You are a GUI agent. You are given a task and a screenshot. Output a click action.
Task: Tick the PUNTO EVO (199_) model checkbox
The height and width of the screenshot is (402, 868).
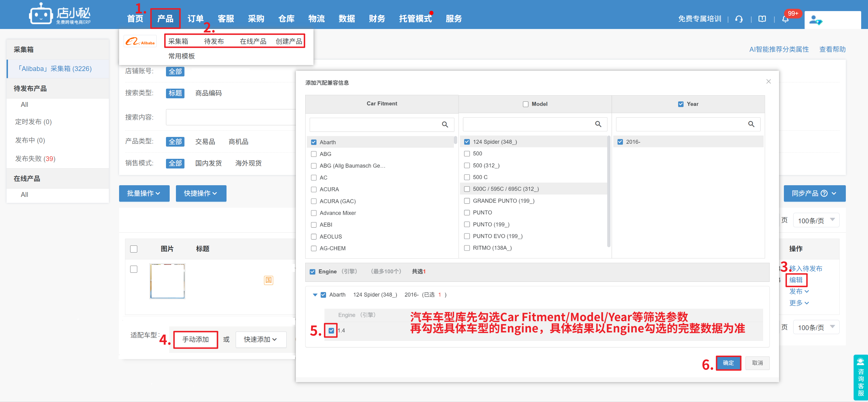467,236
